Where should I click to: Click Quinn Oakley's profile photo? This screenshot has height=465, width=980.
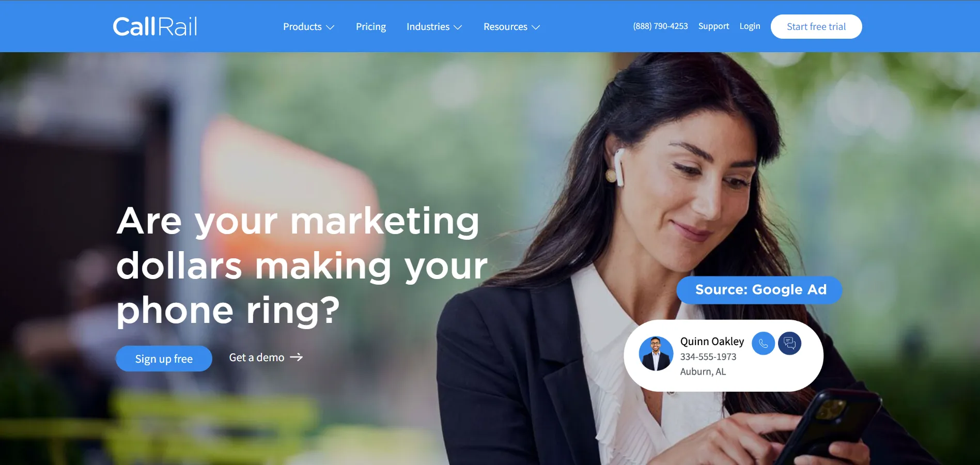[656, 354]
